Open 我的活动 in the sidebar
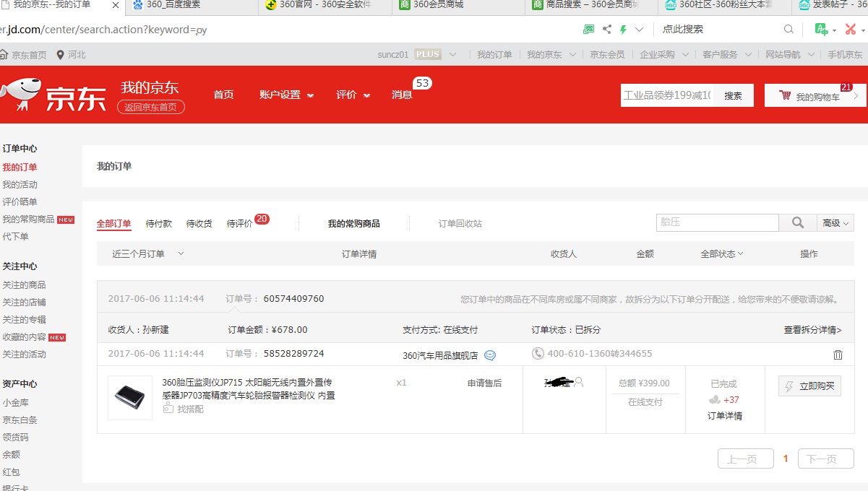Viewport: 868px width, 491px height. [x=20, y=184]
